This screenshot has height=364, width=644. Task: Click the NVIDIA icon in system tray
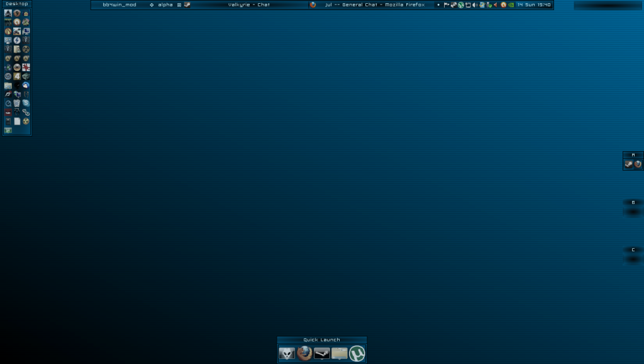click(511, 5)
